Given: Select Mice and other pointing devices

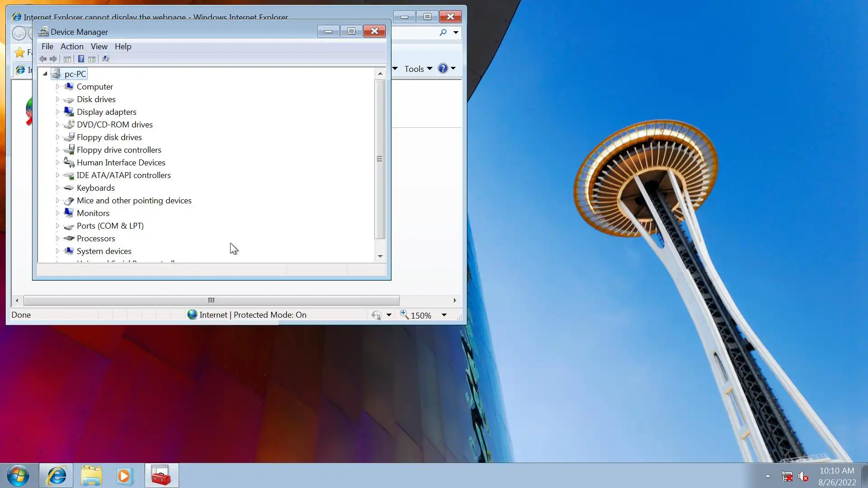Looking at the screenshot, I should pos(134,201).
